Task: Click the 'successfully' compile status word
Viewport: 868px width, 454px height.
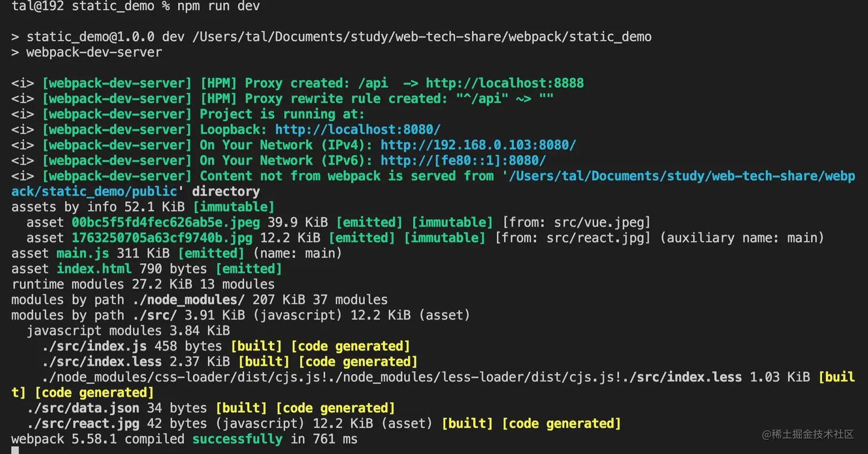Action: 237,440
